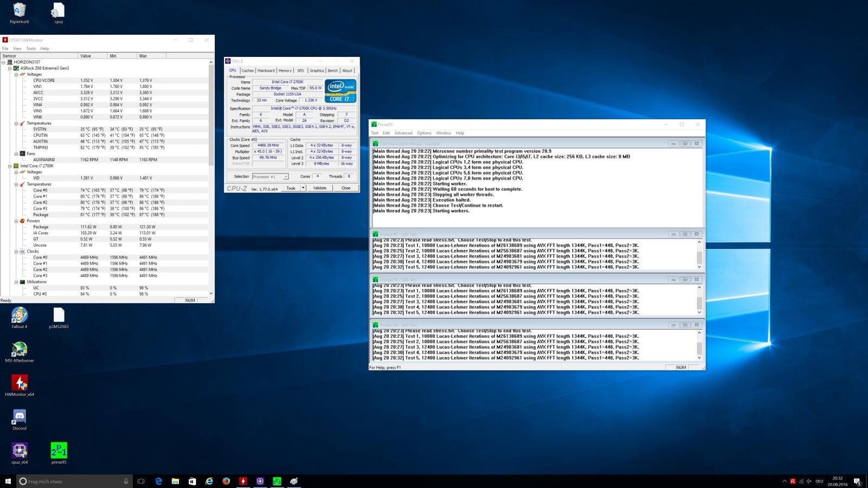Click the Cortana microphone icon

(126, 481)
